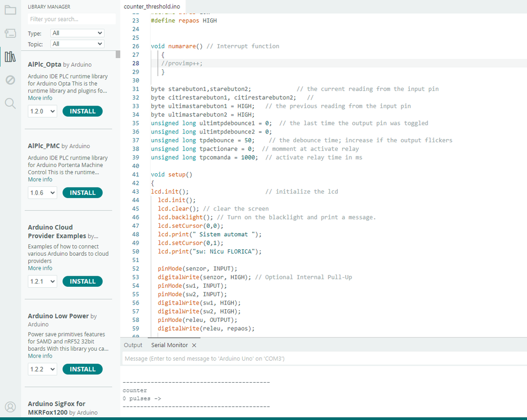
Task: Click the library list scrollbar thumb
Action: [118, 55]
